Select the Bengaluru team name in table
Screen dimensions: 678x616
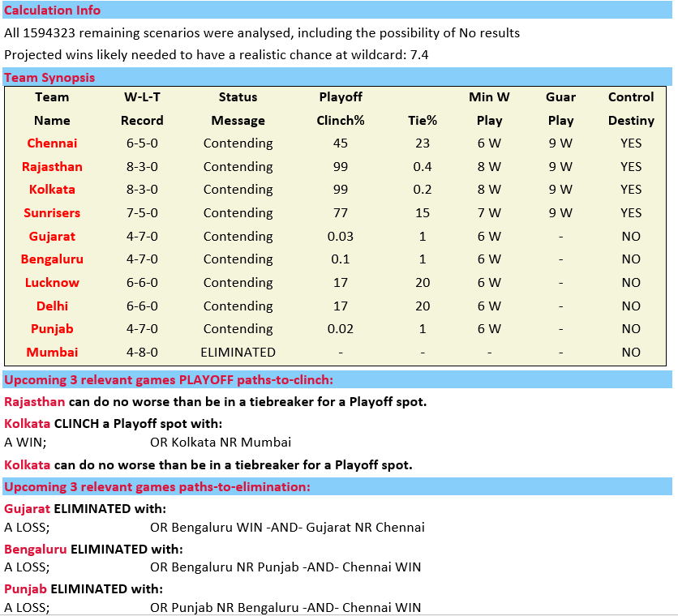point(52,259)
